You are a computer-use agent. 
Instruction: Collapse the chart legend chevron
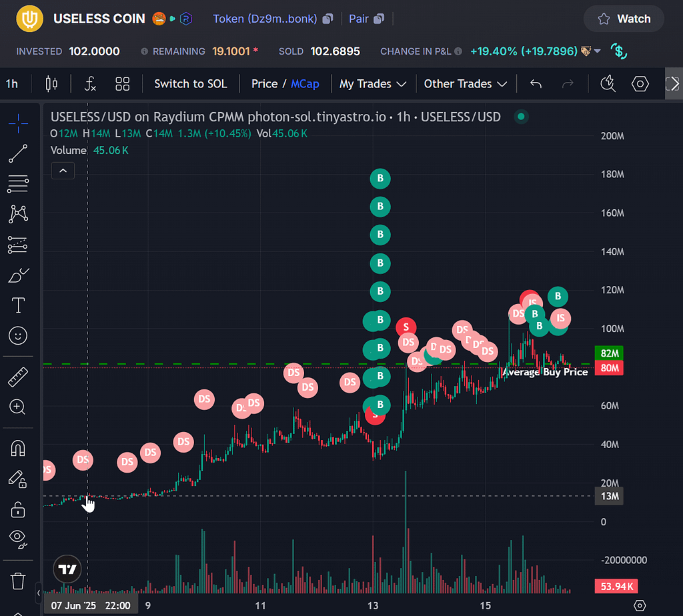tap(63, 171)
